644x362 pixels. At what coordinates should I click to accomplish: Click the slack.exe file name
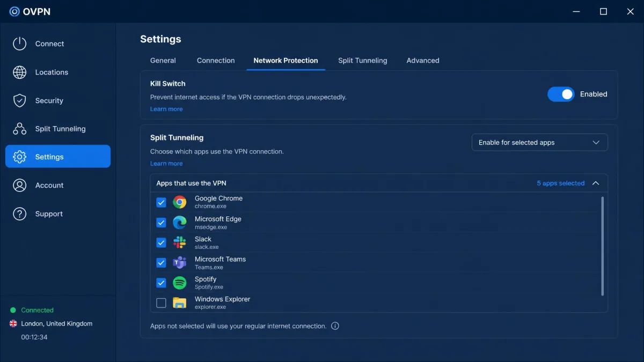click(x=207, y=247)
